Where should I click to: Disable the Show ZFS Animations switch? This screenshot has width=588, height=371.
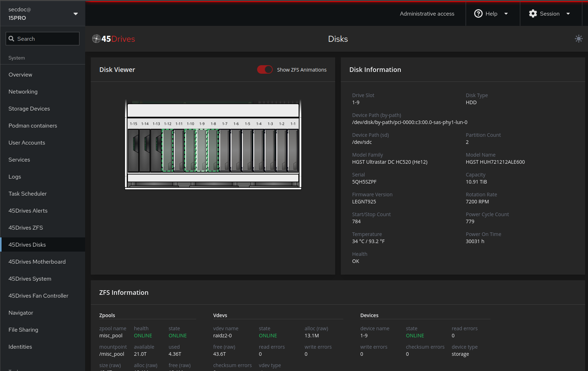tap(265, 69)
